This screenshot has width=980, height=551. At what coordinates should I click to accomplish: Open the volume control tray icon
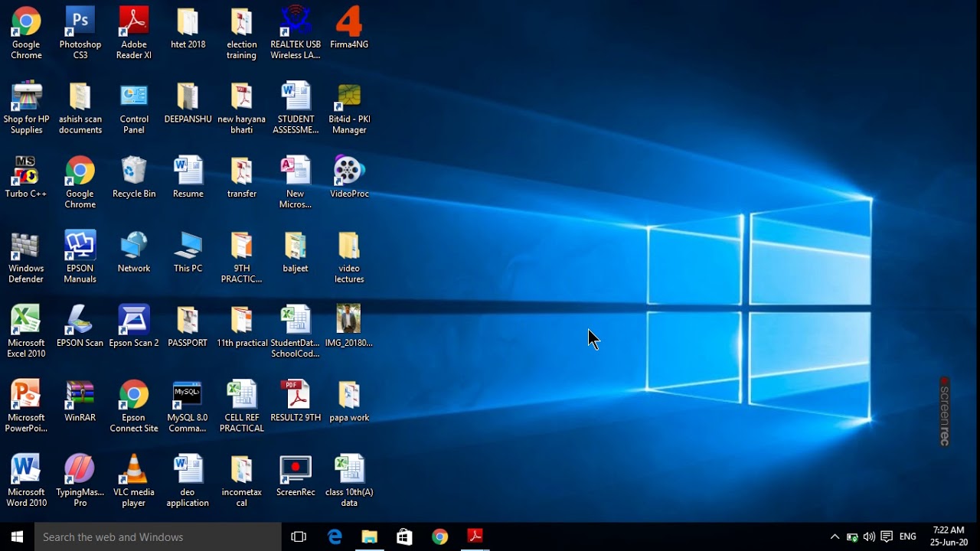[x=869, y=536]
